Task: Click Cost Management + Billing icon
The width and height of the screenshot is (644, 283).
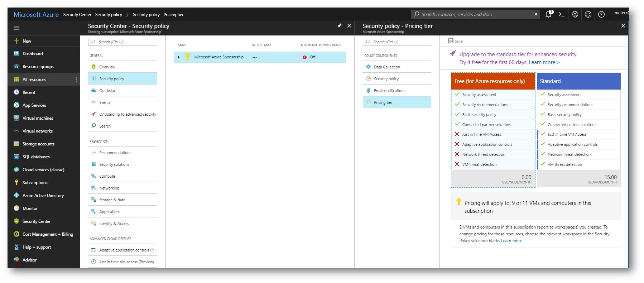Action: (16, 234)
